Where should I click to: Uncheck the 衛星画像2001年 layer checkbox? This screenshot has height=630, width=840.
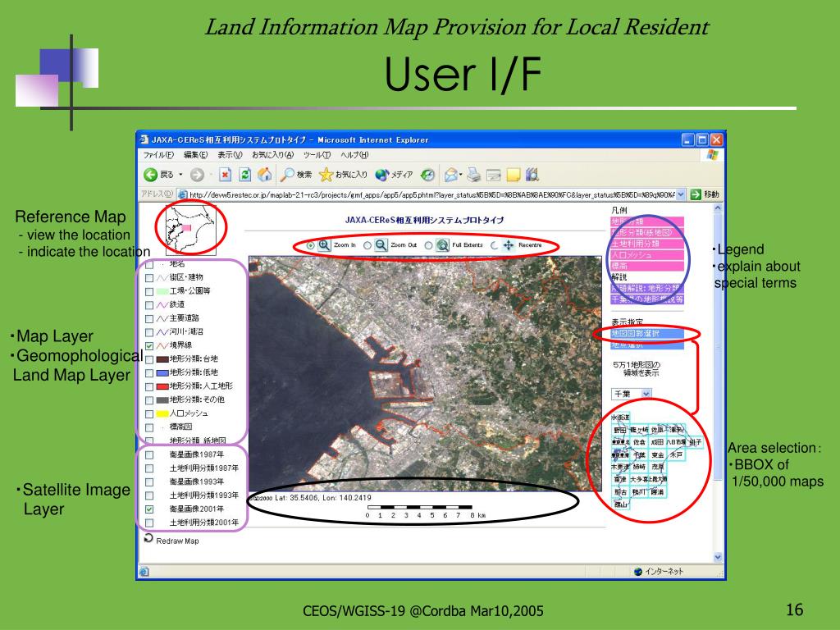point(149,509)
